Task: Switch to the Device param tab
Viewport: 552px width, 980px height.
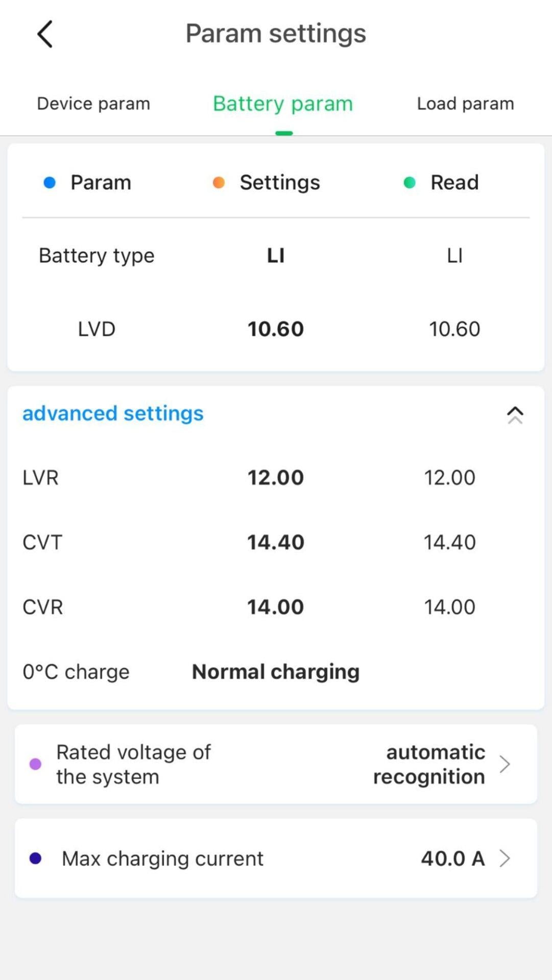Action: 93,104
